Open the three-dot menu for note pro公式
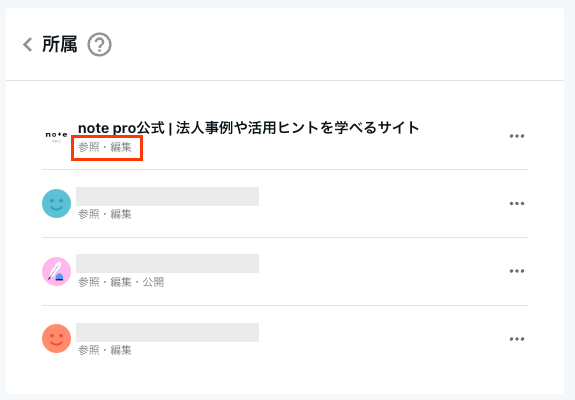The width and height of the screenshot is (575, 400). [x=517, y=136]
